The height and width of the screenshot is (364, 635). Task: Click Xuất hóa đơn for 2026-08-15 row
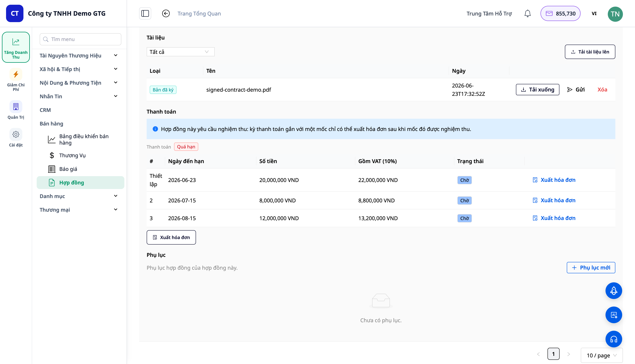554,218
